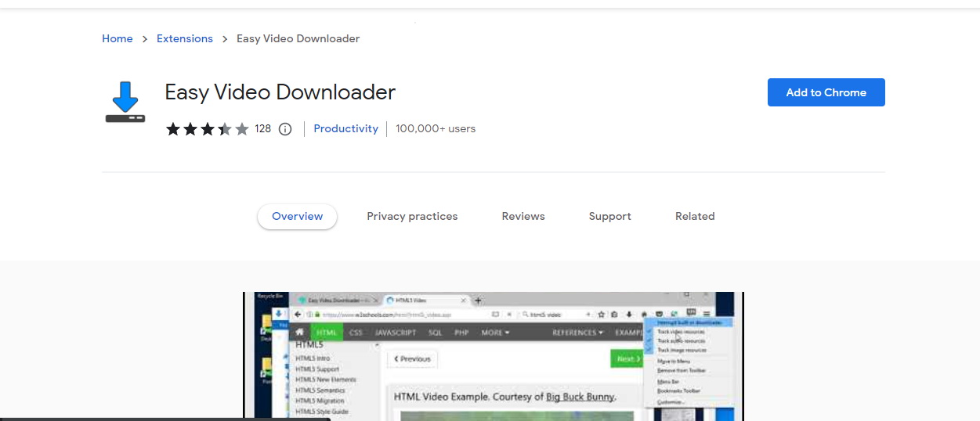Open the Reviews tab

[x=523, y=217]
